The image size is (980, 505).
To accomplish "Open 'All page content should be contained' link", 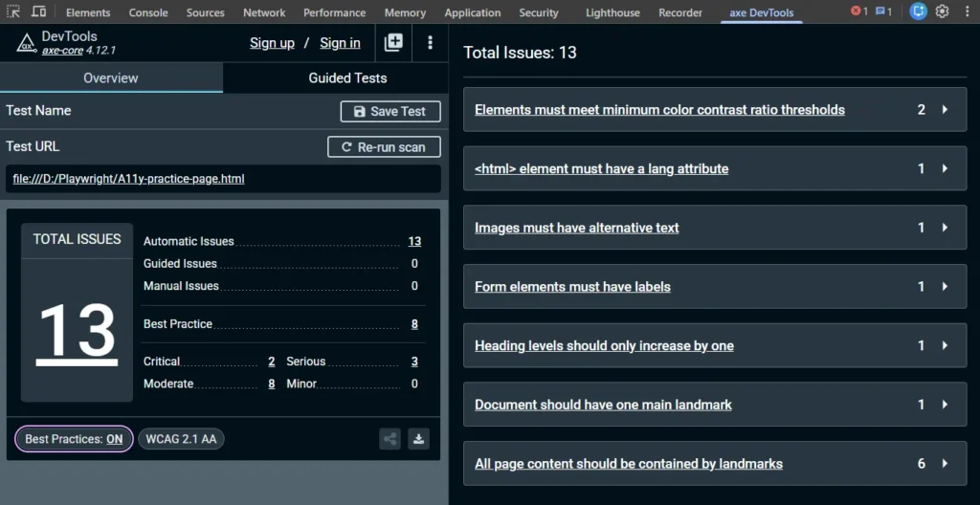I will pyautogui.click(x=629, y=464).
